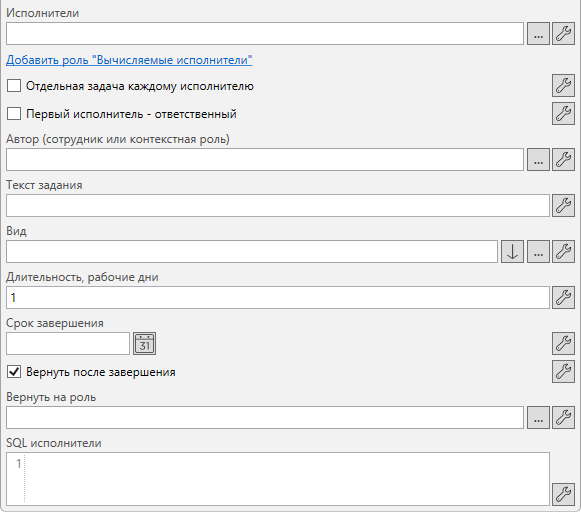Screen dimensions: 581x512
Task: Follow link Добавить роль "Вычисляемые исполнители"
Action: click(129, 60)
